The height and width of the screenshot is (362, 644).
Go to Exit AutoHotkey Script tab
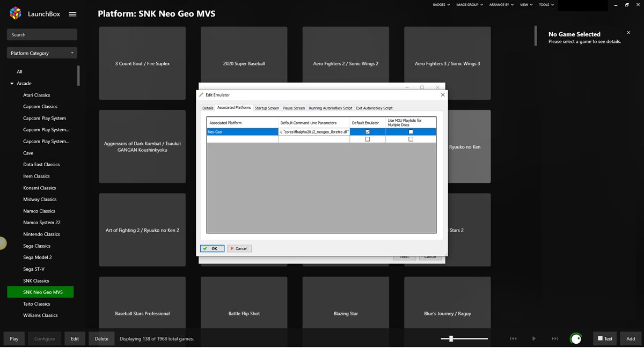point(374,108)
